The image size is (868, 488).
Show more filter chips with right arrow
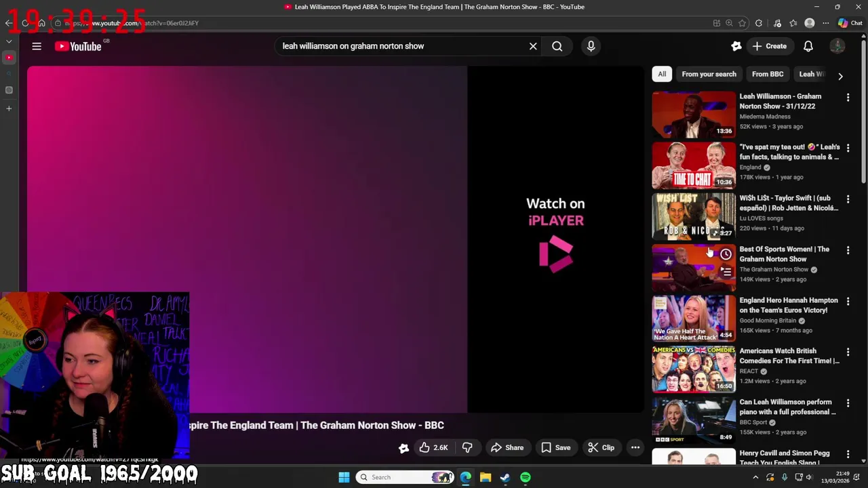(840, 77)
